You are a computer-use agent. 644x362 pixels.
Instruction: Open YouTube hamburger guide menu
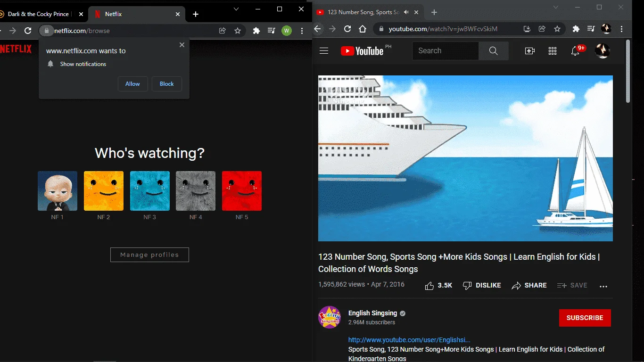(x=324, y=51)
